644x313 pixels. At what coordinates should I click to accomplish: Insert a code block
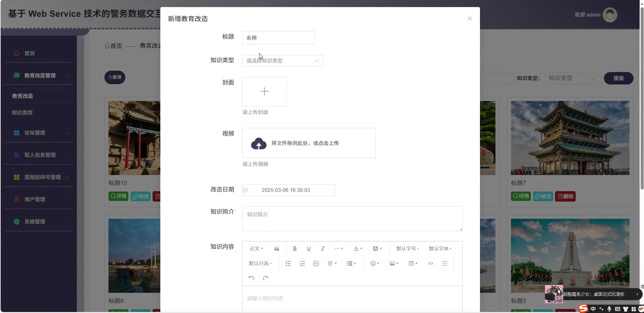click(x=430, y=264)
